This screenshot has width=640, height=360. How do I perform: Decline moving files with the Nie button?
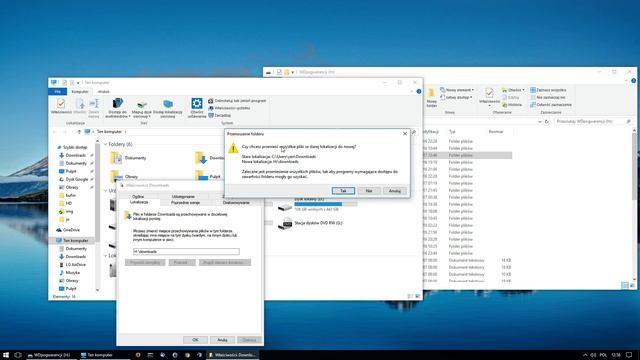click(369, 191)
